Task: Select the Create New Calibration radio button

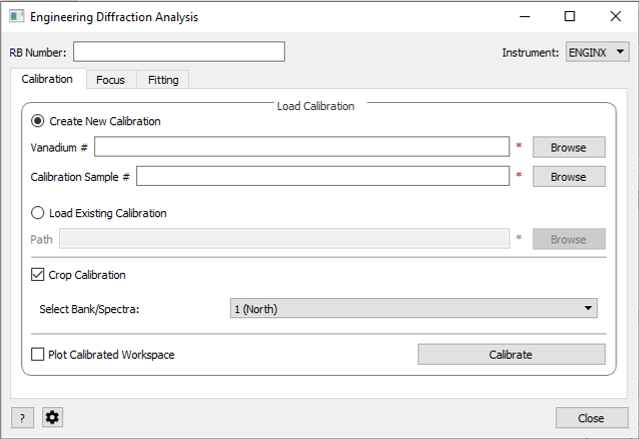Action: [x=39, y=121]
